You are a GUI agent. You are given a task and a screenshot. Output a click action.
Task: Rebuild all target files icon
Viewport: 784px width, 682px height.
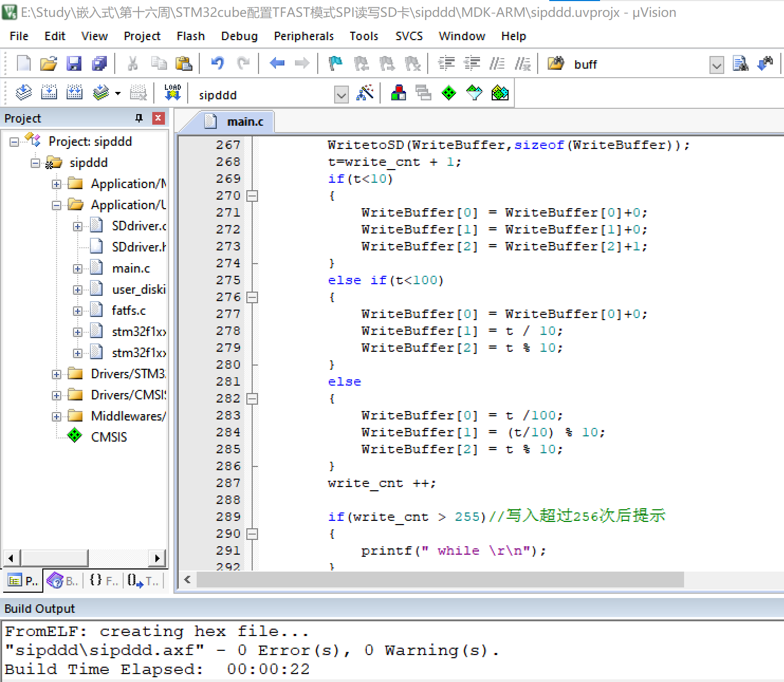pos(75,94)
